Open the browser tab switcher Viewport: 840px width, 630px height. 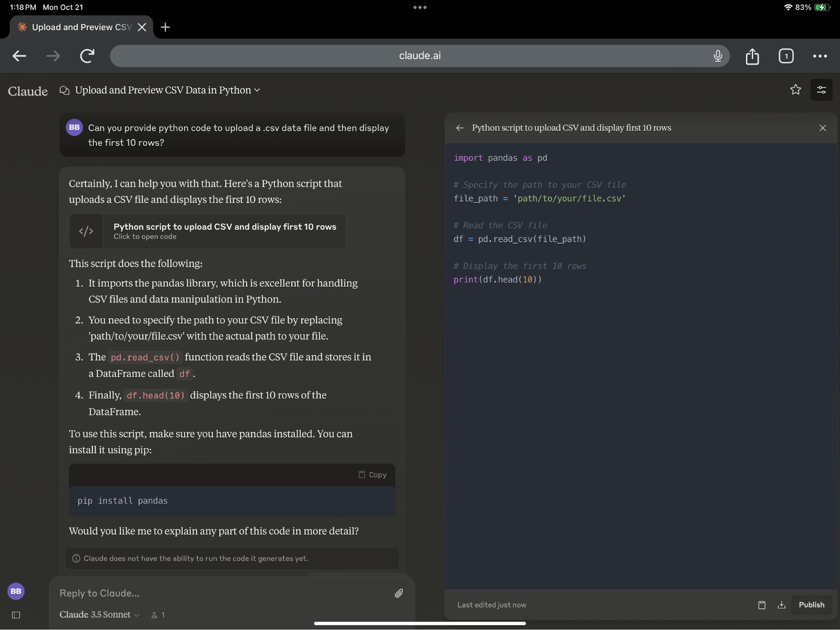click(x=786, y=56)
